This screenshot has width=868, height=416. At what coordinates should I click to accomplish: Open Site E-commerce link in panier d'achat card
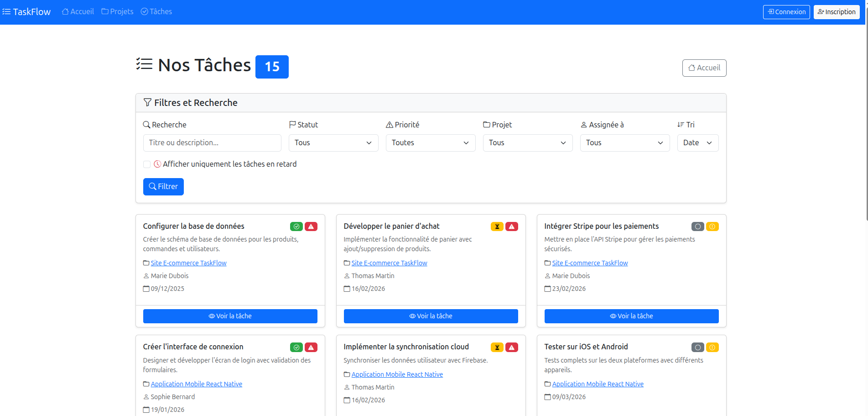[389, 263]
